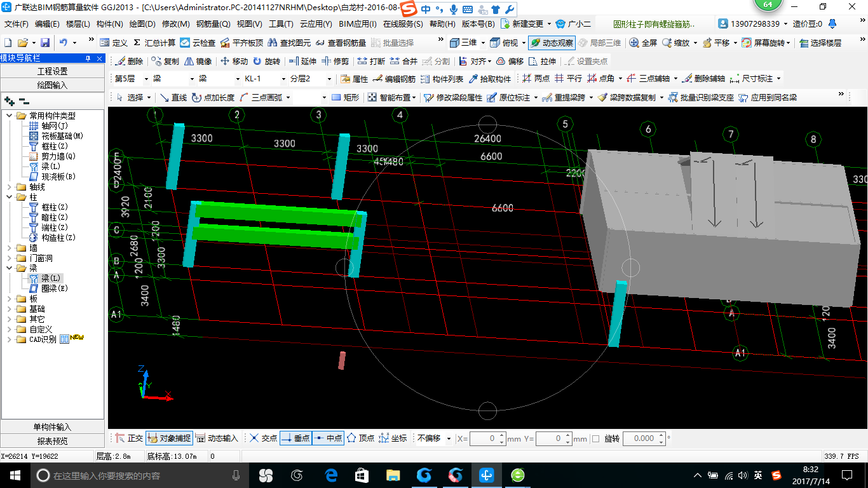This screenshot has height=488, width=868.
Task: Expand the 门窗洞 tree node
Action: [10, 258]
